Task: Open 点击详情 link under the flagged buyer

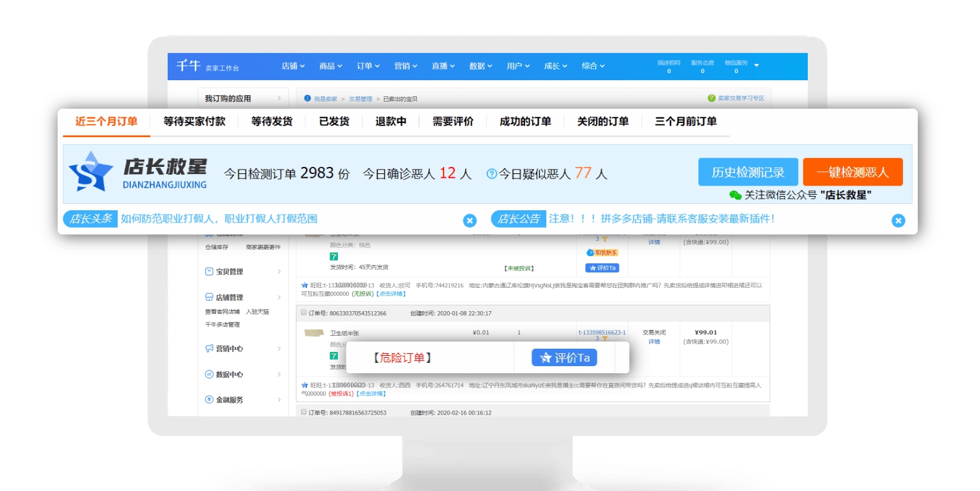Action: click(x=372, y=393)
